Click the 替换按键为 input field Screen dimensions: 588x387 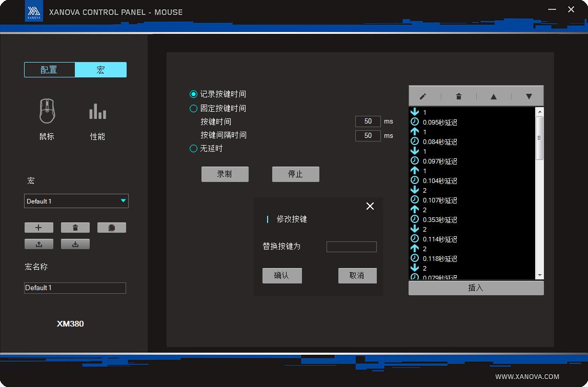tap(351, 247)
